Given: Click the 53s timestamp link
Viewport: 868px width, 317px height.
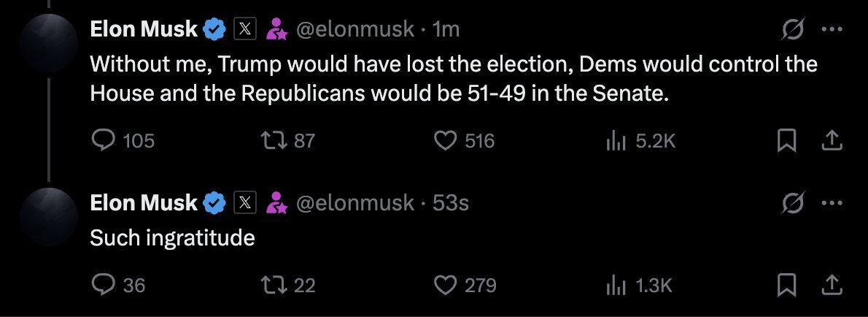Looking at the screenshot, I should click(451, 203).
